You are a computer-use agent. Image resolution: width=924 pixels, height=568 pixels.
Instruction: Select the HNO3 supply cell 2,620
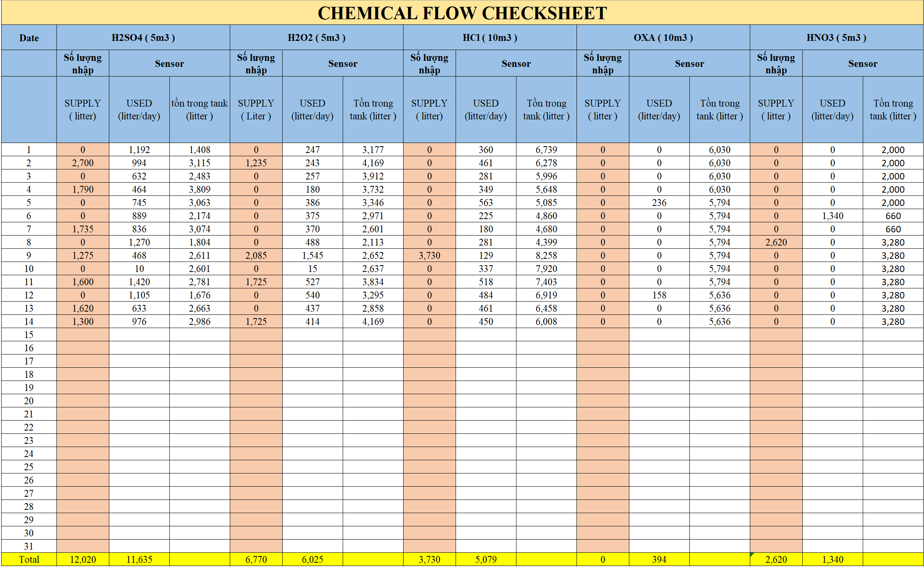776,242
